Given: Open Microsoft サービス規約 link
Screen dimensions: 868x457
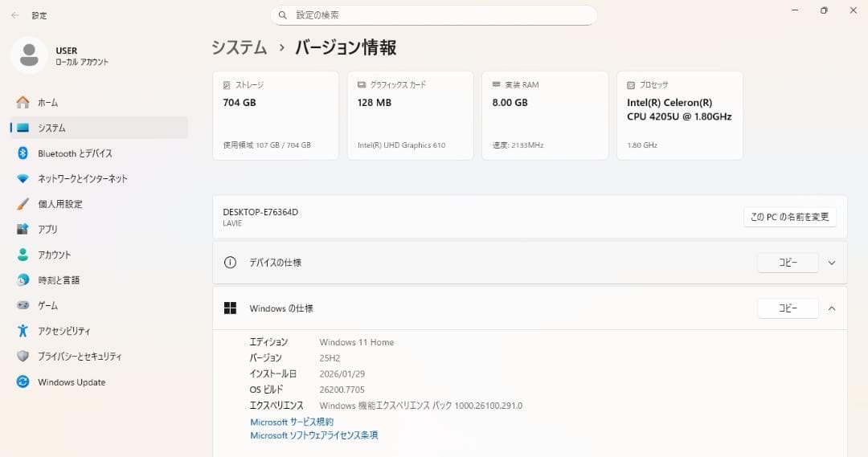Looking at the screenshot, I should 292,422.
